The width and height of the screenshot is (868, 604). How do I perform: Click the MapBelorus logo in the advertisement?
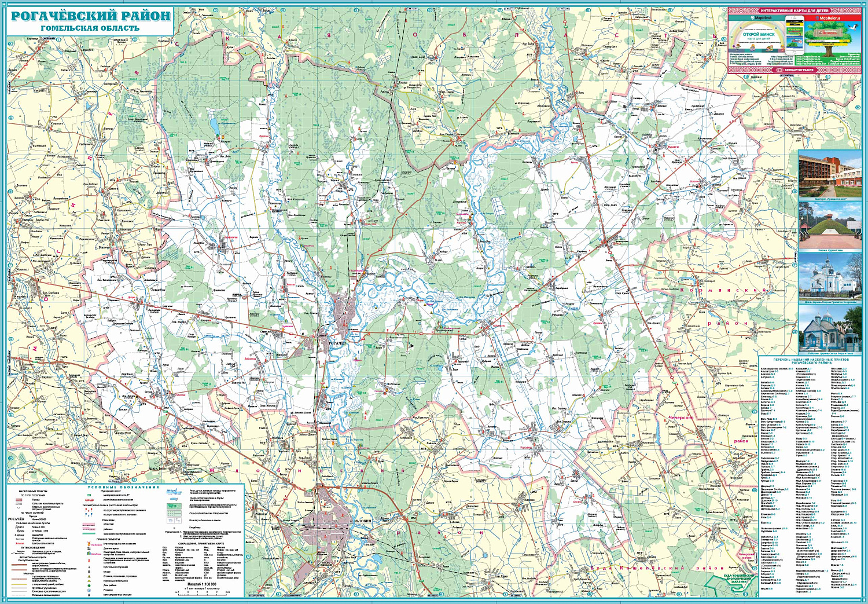coord(829,18)
